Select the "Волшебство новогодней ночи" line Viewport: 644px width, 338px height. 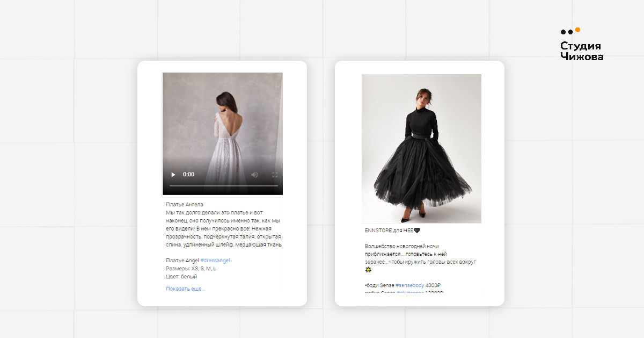pos(401,246)
